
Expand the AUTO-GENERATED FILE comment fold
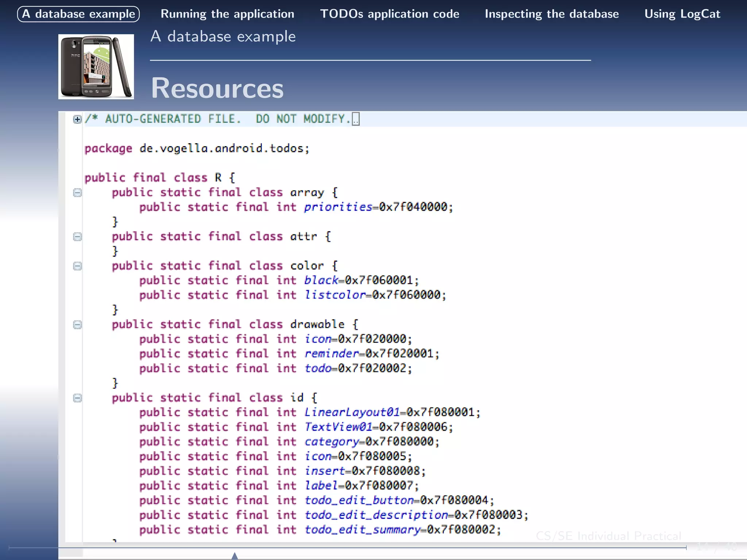(x=77, y=119)
